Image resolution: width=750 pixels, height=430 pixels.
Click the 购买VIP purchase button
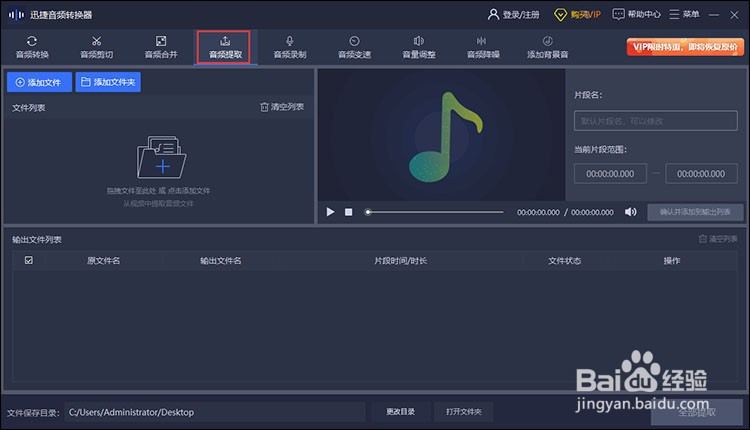(577, 15)
